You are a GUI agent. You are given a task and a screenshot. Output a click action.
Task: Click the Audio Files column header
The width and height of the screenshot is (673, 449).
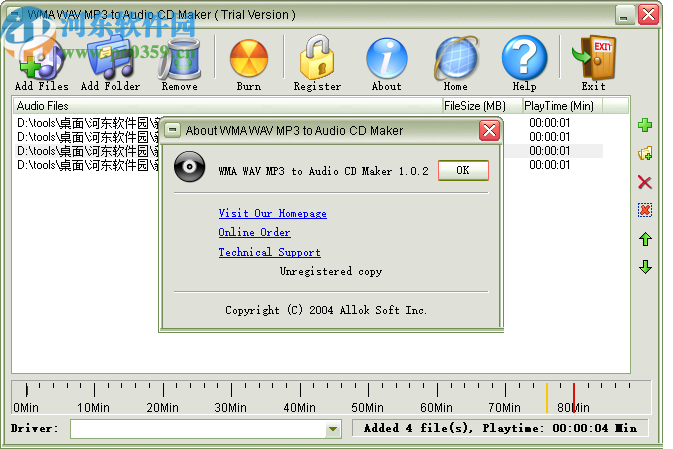(x=228, y=106)
